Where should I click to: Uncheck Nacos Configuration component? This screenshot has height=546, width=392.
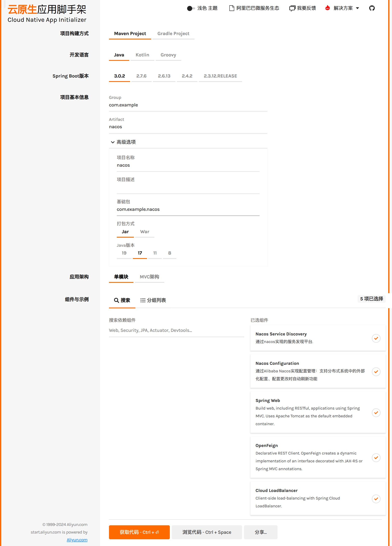pyautogui.click(x=376, y=372)
